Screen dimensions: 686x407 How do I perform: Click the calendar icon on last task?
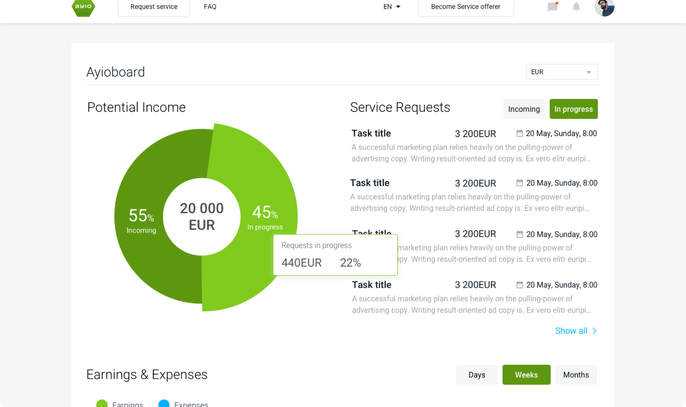pyautogui.click(x=519, y=285)
